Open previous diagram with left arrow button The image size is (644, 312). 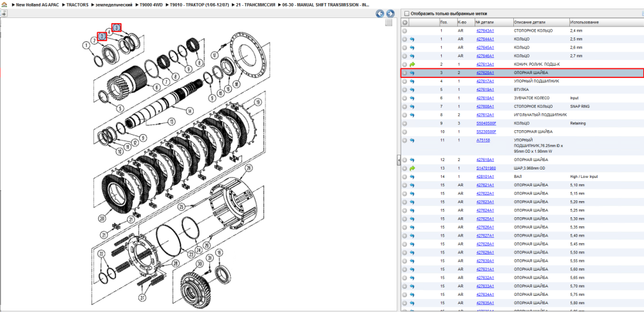tap(380, 14)
